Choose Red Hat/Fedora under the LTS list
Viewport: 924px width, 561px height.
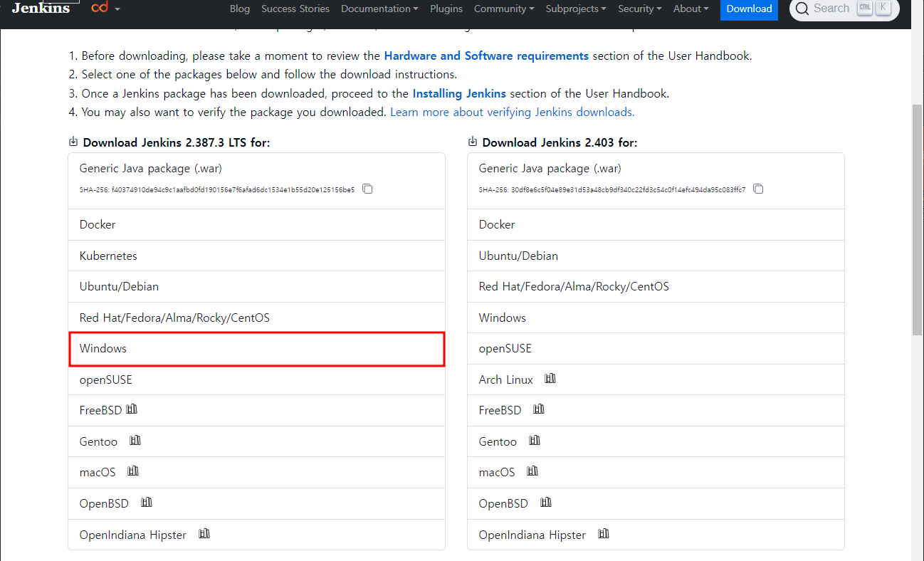coord(256,318)
